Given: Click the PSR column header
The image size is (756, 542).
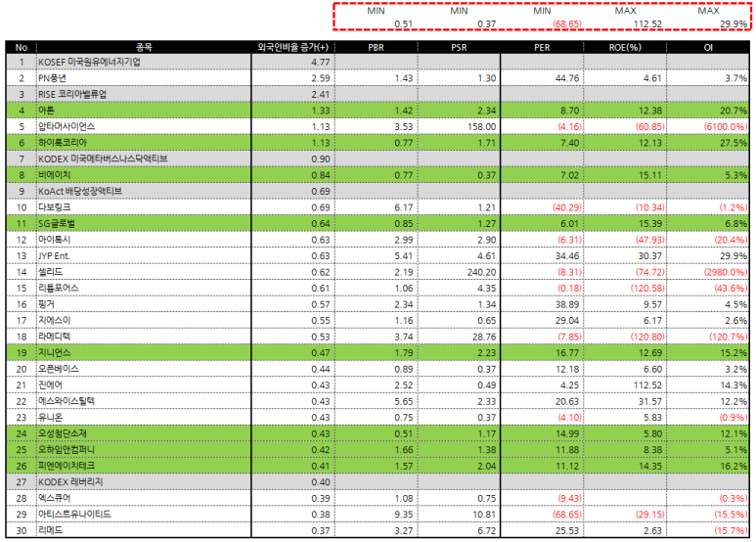Looking at the screenshot, I should point(459,47).
